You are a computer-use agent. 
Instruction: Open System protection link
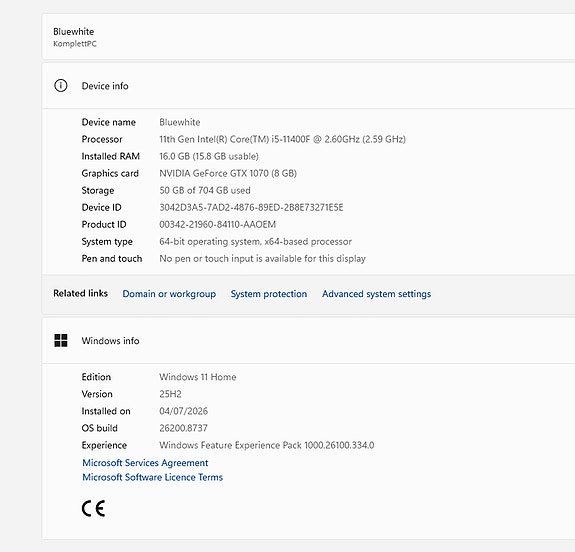click(x=269, y=294)
